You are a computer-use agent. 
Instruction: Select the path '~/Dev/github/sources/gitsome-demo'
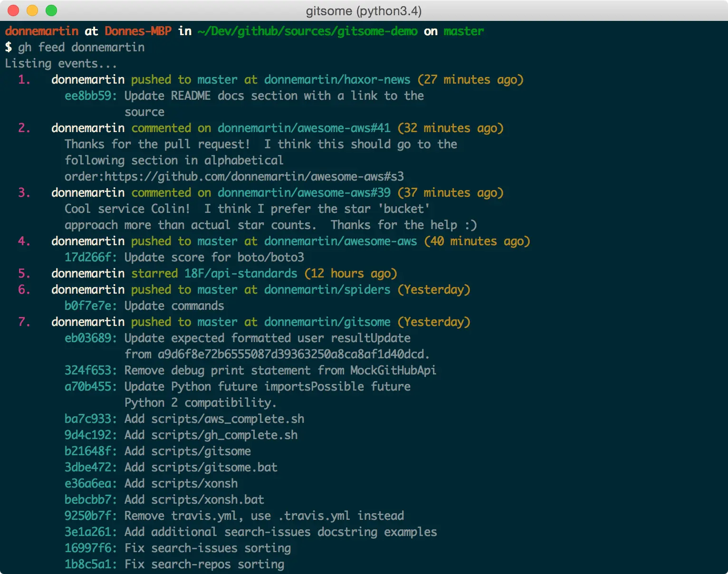(307, 31)
